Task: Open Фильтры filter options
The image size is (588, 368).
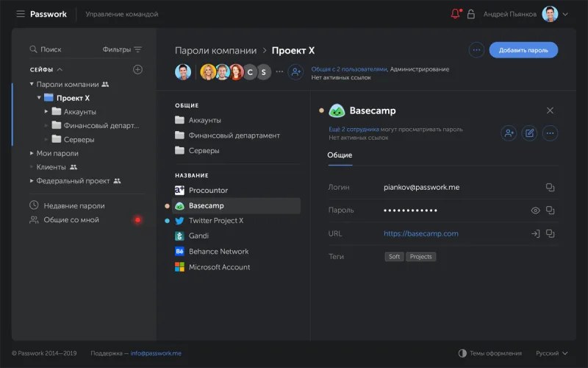Action: click(x=122, y=49)
